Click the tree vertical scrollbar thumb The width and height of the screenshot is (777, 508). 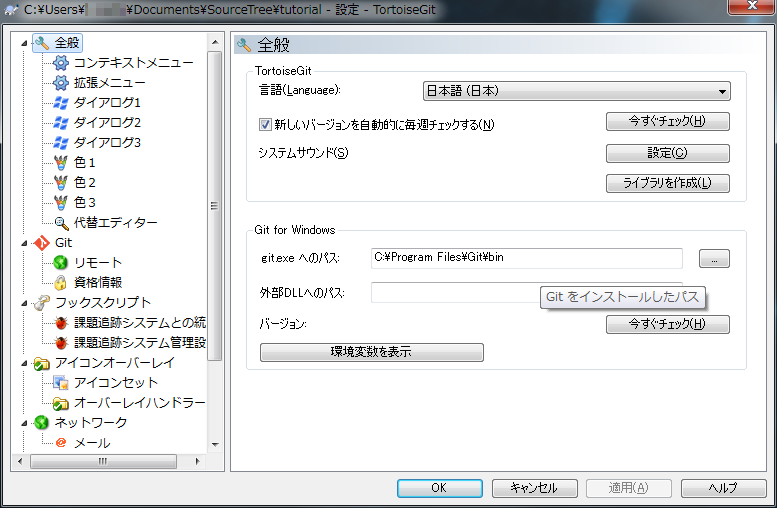coord(215,206)
